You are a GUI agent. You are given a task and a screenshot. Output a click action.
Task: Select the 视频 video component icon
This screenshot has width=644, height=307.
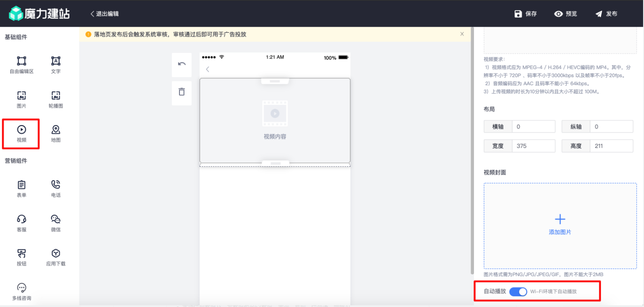tap(21, 130)
